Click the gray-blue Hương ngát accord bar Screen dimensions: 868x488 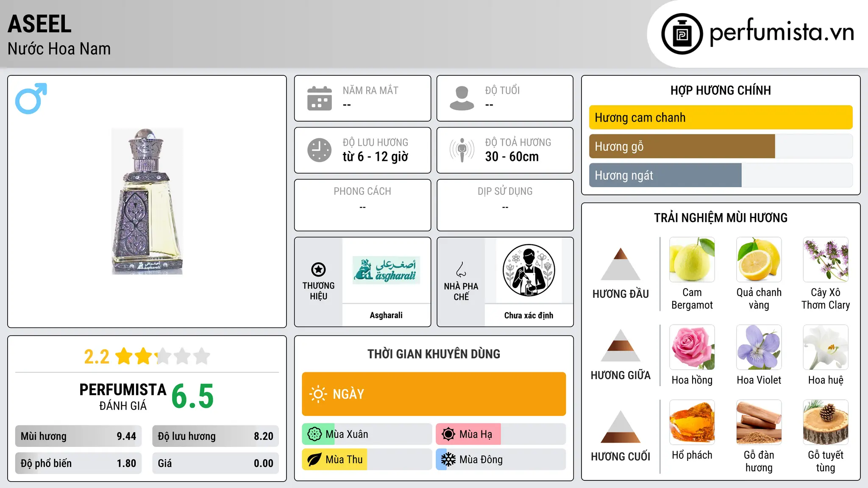coord(721,175)
